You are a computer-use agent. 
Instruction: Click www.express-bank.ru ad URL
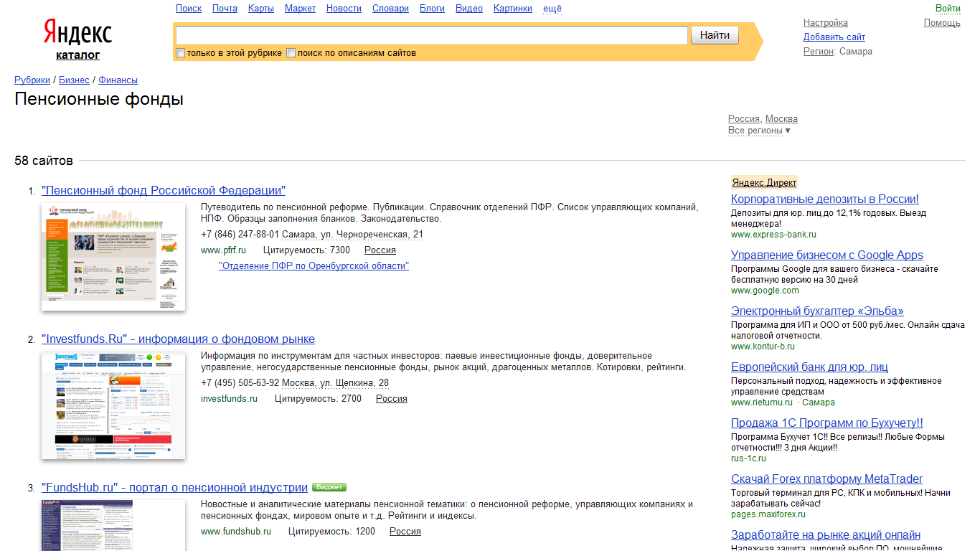[x=773, y=235]
